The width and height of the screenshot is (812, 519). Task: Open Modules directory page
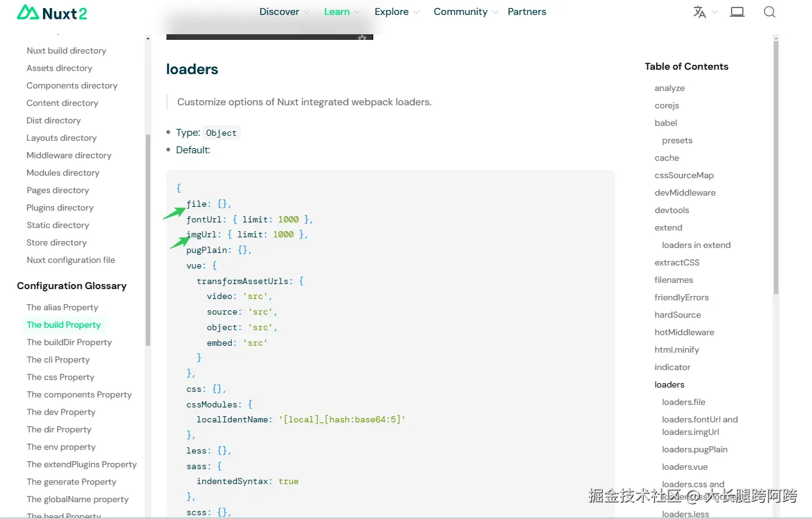(x=63, y=173)
